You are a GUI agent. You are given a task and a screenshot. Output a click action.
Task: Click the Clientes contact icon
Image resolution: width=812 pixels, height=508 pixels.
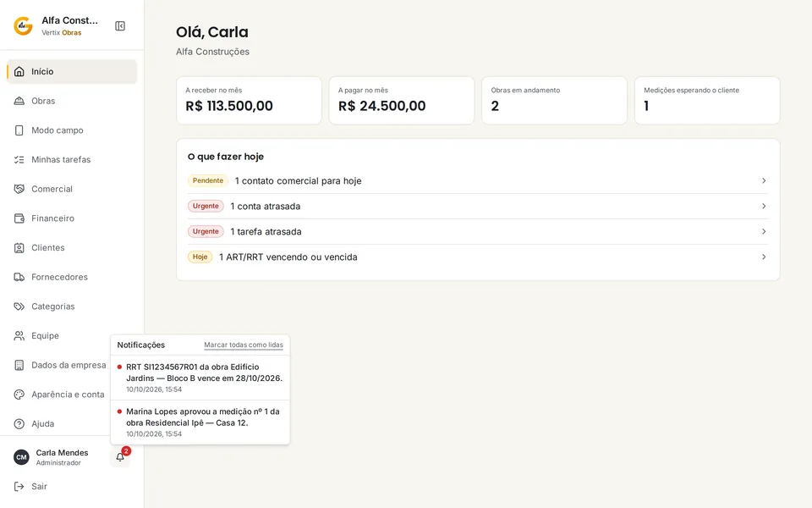19,248
